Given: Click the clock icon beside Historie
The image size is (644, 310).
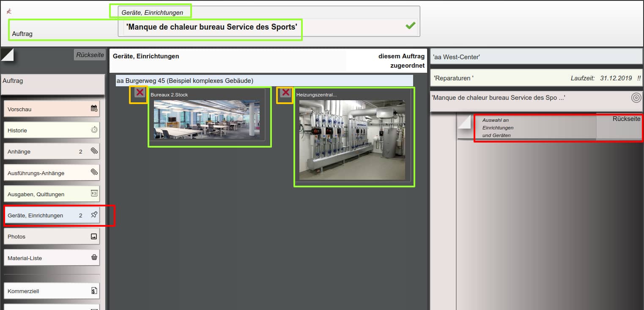Looking at the screenshot, I should coord(94,130).
